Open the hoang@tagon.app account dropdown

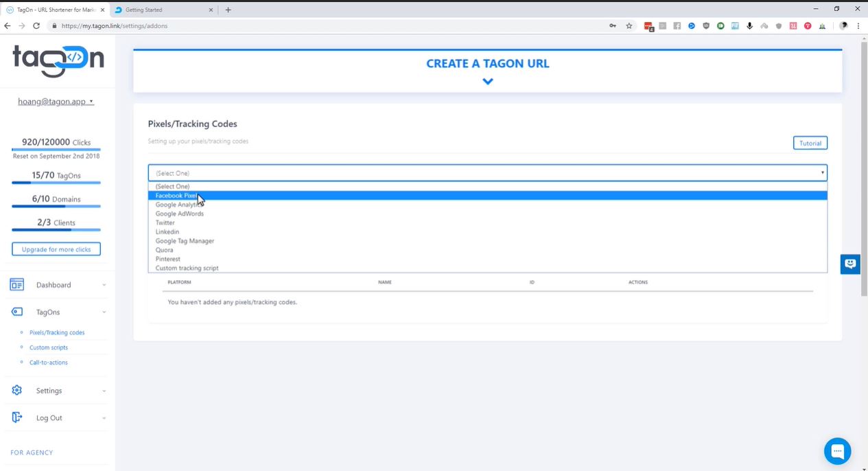(x=56, y=102)
